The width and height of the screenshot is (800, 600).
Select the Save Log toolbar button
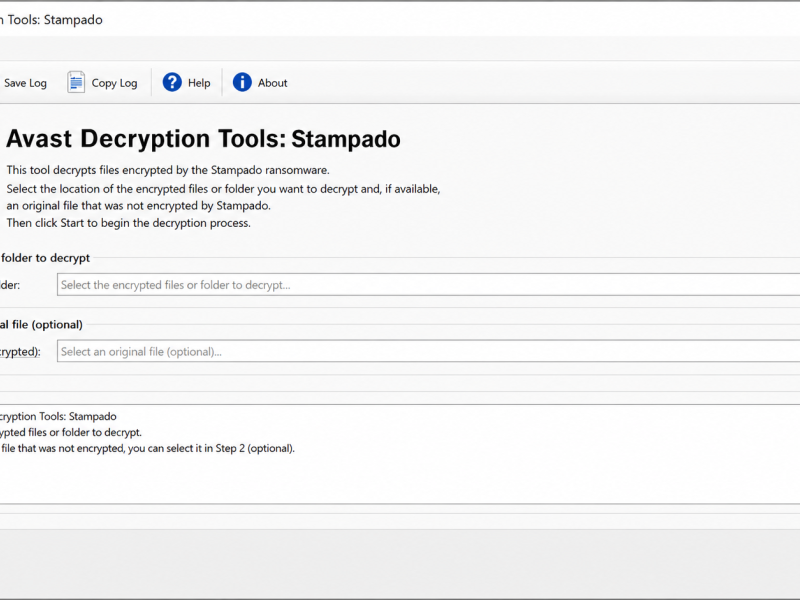point(24,83)
